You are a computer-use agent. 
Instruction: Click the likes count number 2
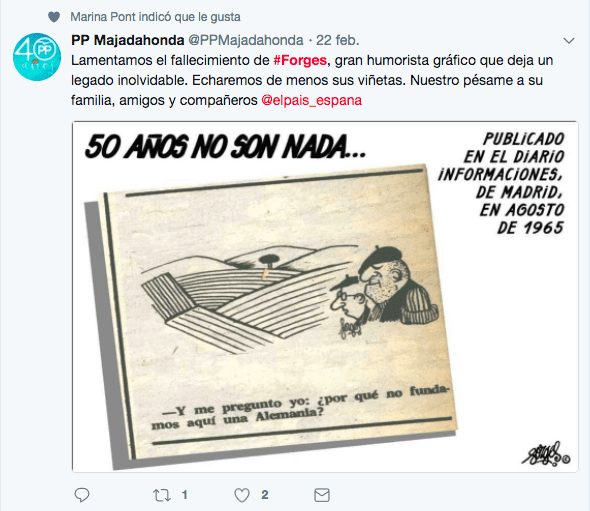(x=265, y=495)
